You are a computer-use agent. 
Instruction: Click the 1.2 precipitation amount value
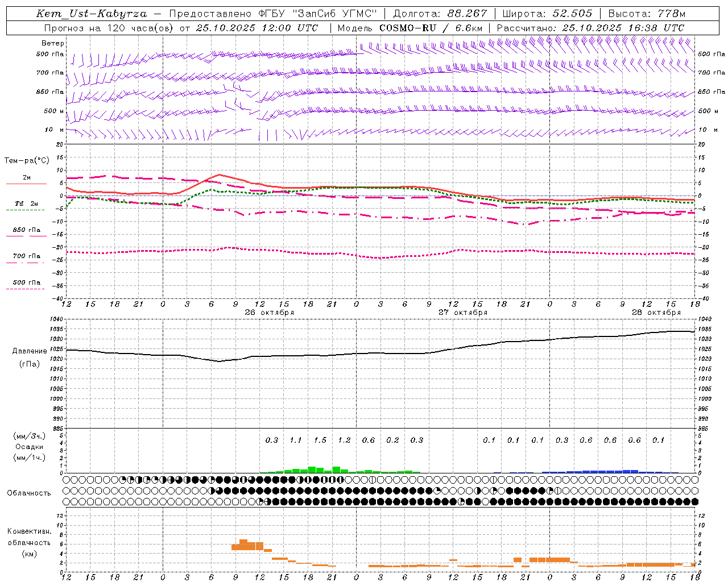point(344,440)
